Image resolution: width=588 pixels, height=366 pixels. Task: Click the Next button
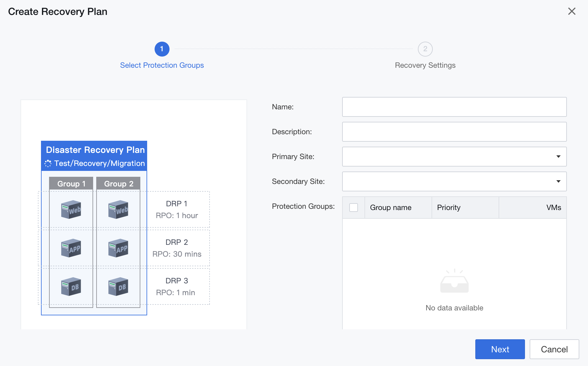(500, 349)
